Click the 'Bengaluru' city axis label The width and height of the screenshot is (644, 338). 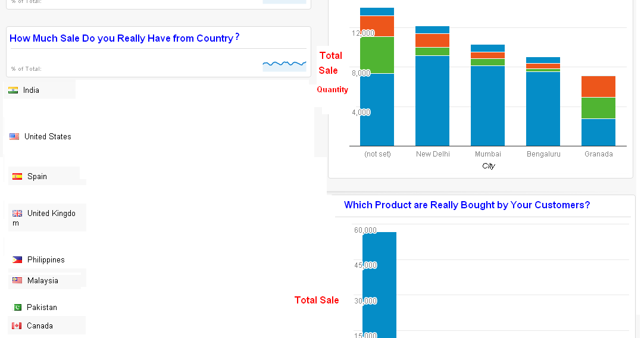(543, 154)
